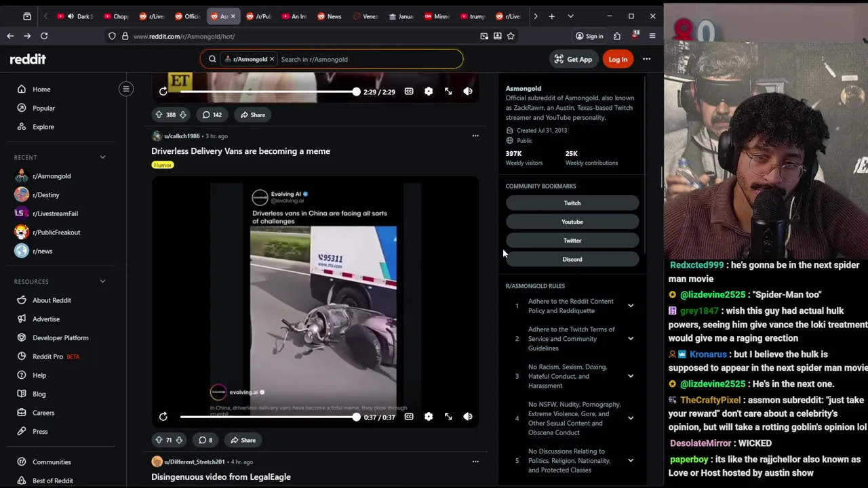
Task: Open settings on top video
Action: tap(429, 91)
